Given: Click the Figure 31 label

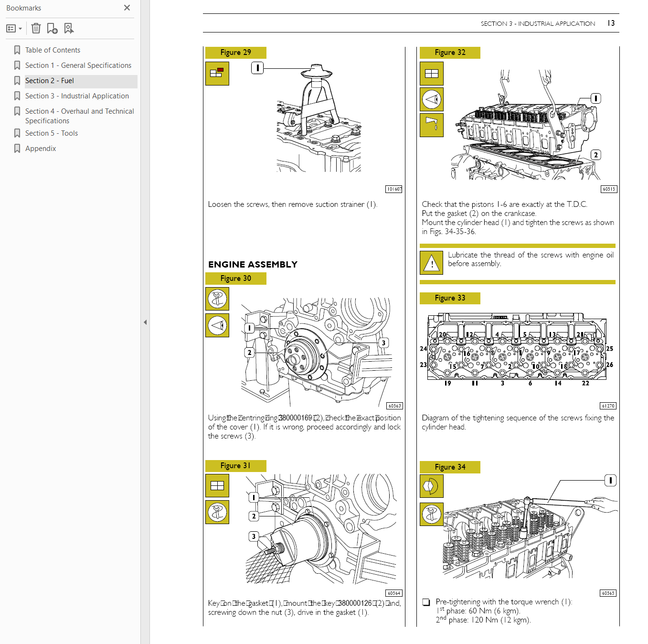Looking at the screenshot, I should click(x=235, y=466).
